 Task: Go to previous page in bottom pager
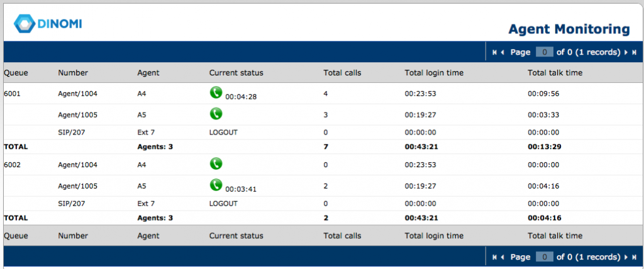coord(502,257)
